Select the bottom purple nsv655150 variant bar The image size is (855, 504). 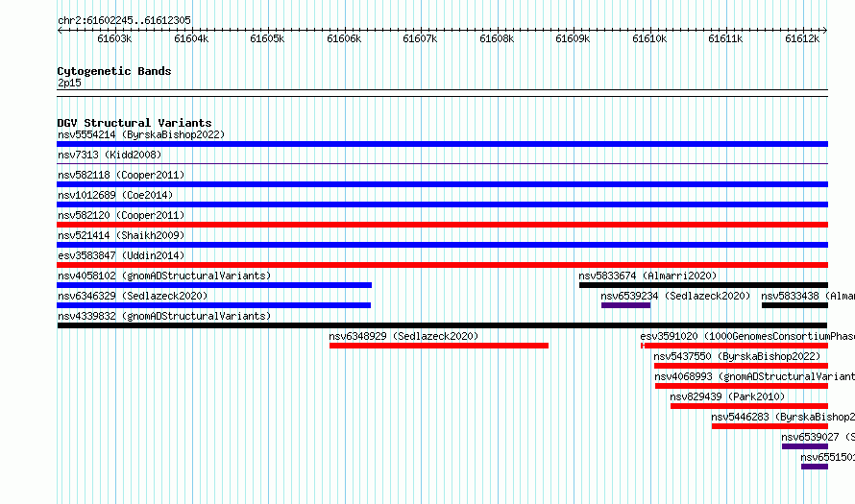[x=815, y=467]
